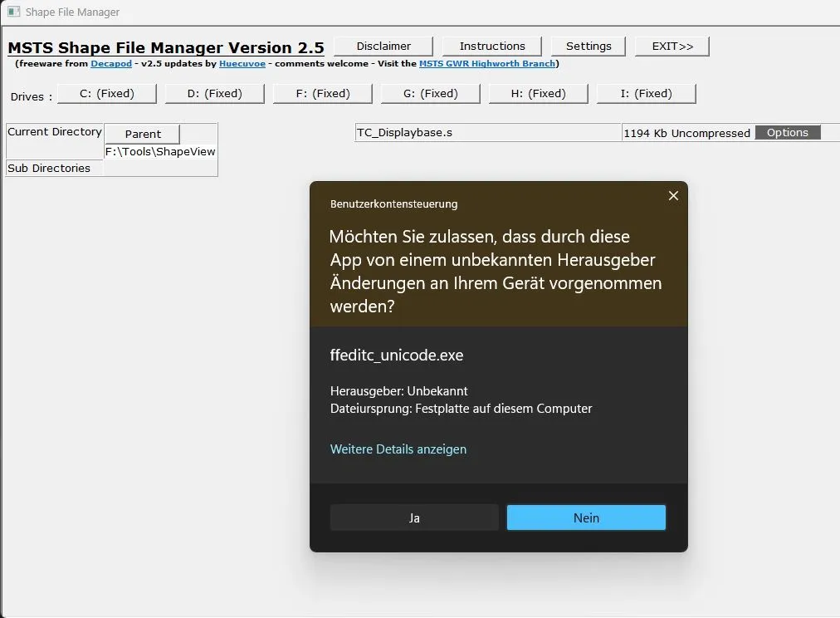The width and height of the screenshot is (840, 618).
Task: Click the F:\Tools\ShapeView path text
Action: [160, 152]
